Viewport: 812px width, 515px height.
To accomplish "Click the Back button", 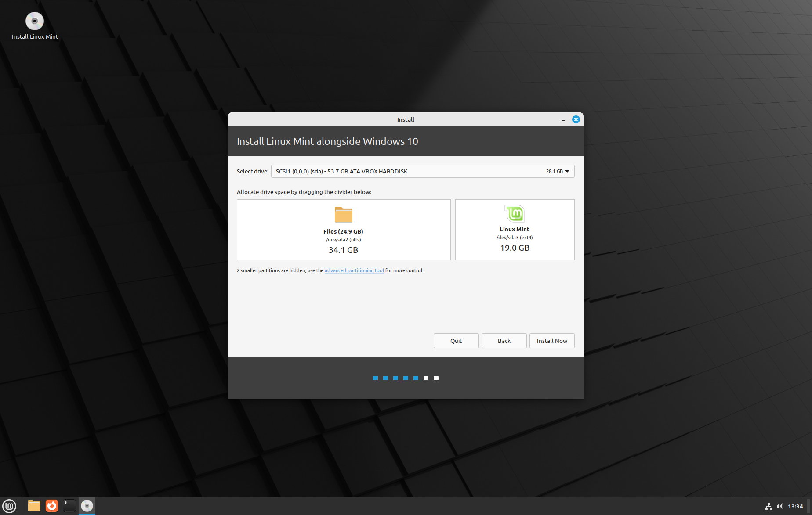I will (x=504, y=341).
